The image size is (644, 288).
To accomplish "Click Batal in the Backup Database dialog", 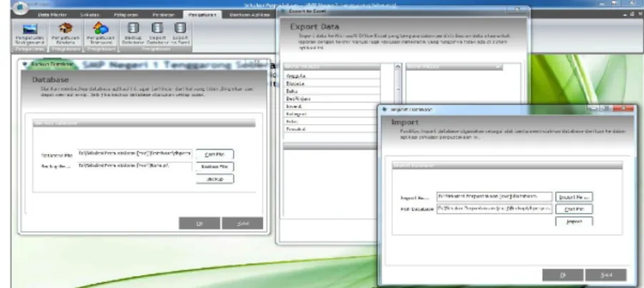I will click(x=242, y=223).
